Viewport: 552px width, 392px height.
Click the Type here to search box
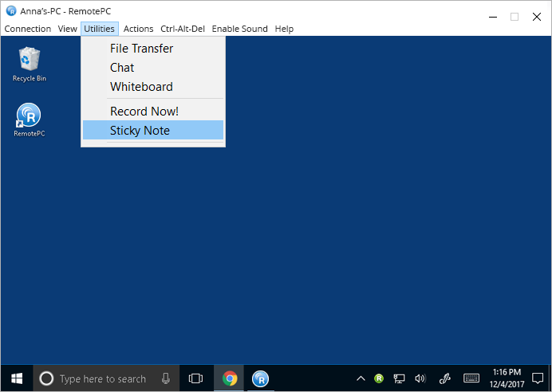[106, 378]
